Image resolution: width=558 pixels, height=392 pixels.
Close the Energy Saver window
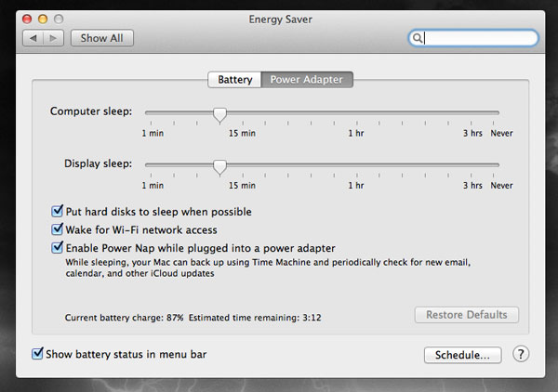(27, 19)
